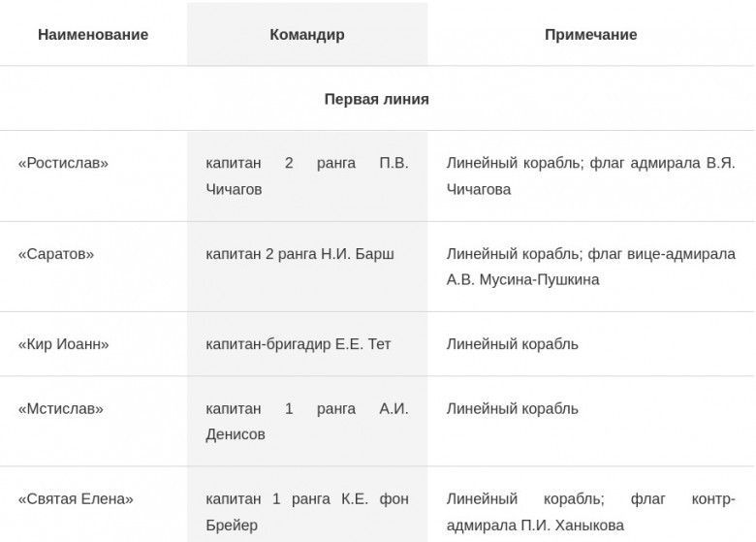Click the Наименование column header

click(x=93, y=35)
